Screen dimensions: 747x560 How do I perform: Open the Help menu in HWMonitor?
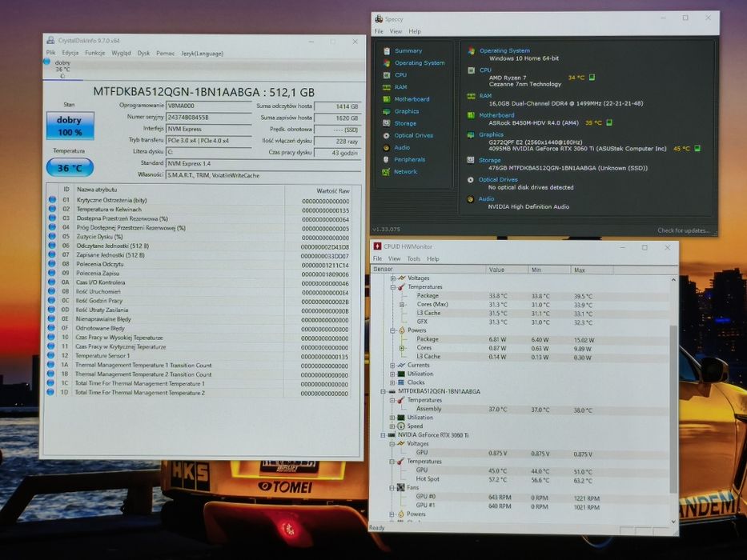click(432, 259)
